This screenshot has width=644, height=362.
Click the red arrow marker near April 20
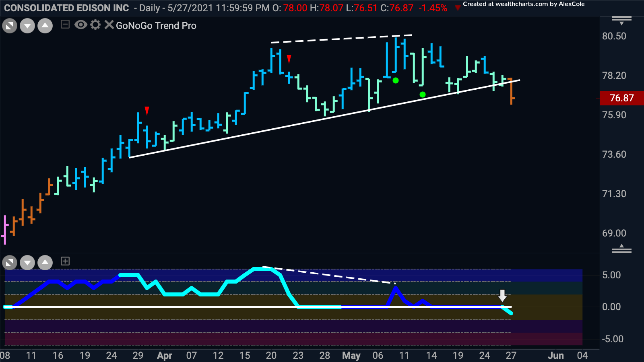pyautogui.click(x=289, y=59)
